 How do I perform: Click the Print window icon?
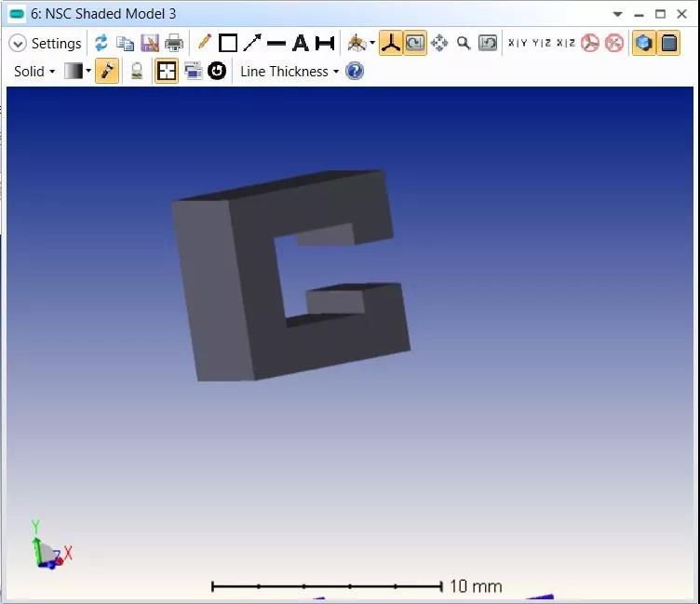coord(174,43)
